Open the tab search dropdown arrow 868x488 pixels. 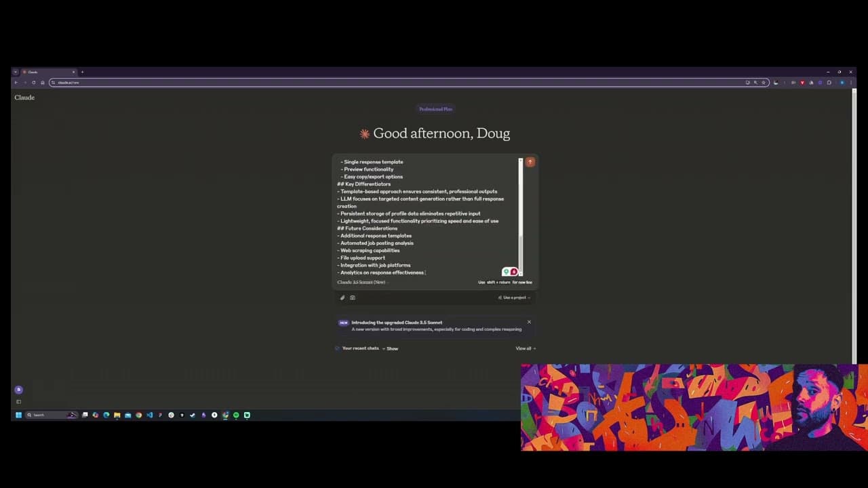point(16,72)
